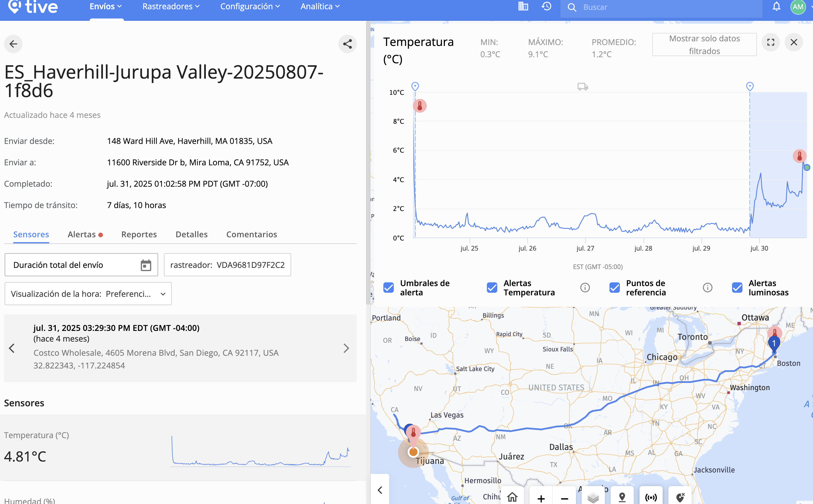Disable Alertas luminosas checkbox

coord(737,288)
